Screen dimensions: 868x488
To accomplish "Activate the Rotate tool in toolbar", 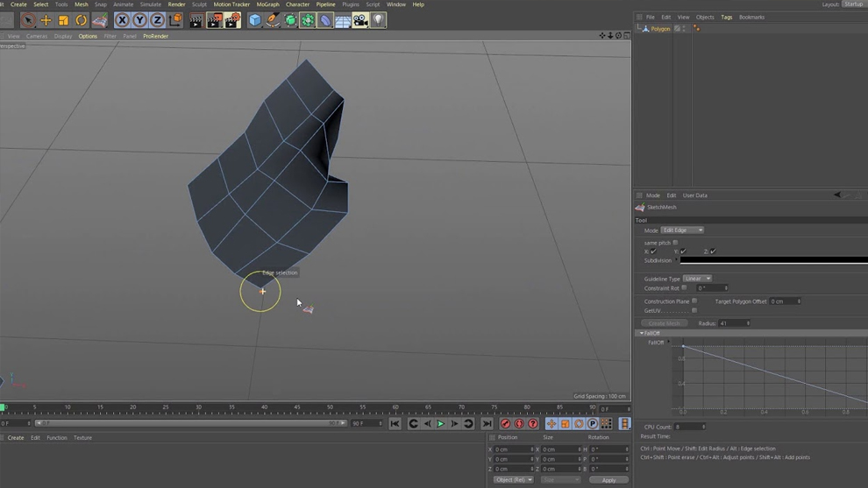I will (82, 20).
